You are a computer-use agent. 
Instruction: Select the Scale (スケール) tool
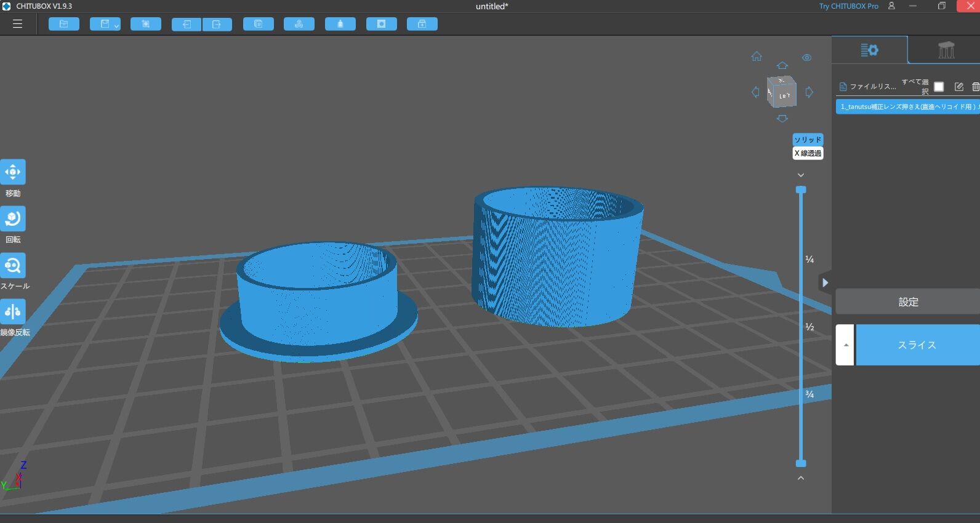click(13, 266)
